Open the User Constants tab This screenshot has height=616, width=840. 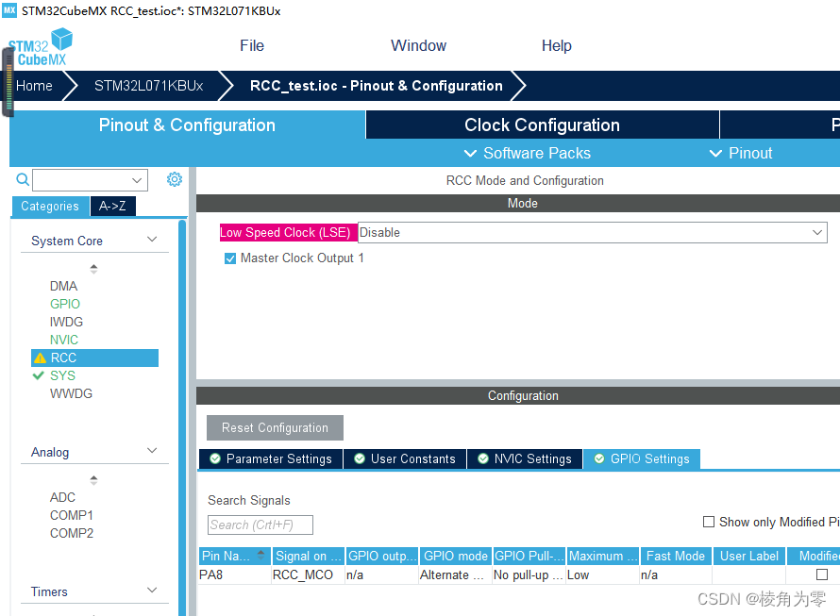pyautogui.click(x=405, y=459)
